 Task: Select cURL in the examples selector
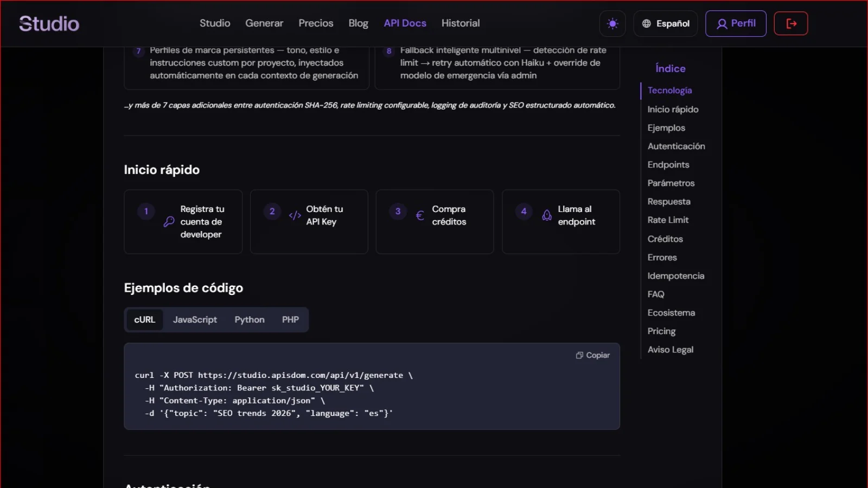click(x=144, y=319)
